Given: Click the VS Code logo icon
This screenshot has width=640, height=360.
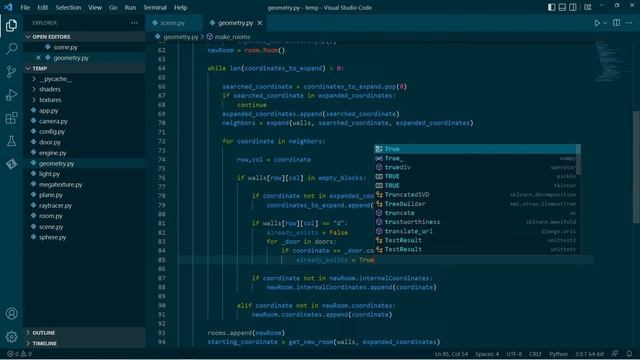Looking at the screenshot, I should point(8,7).
